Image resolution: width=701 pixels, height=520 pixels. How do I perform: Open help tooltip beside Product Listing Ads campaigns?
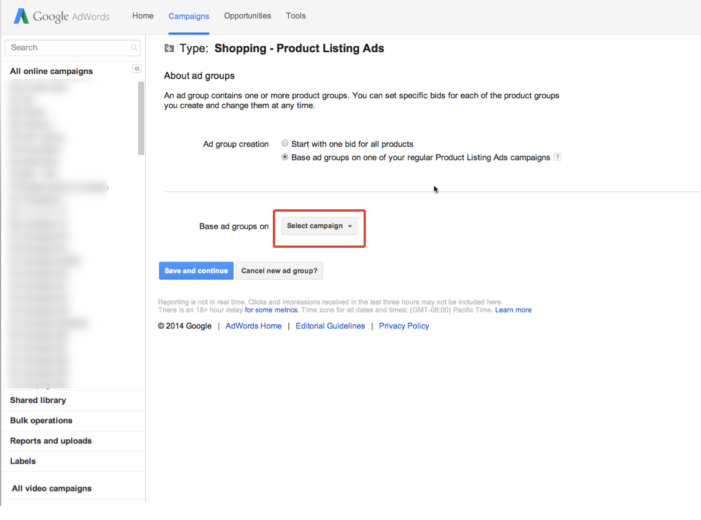tap(557, 157)
